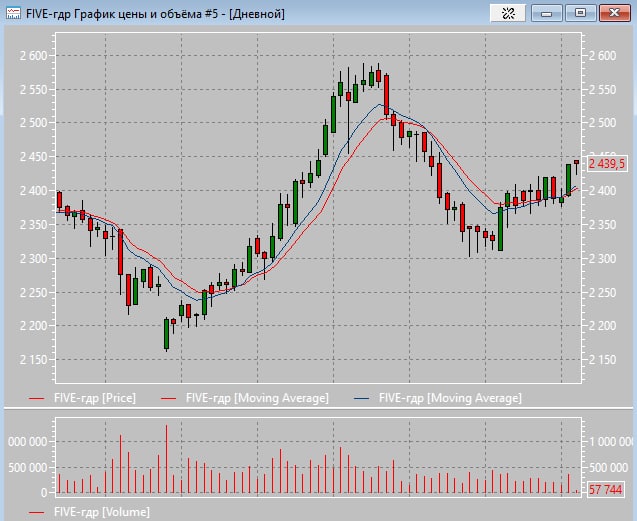Click the current volume label 57 744
This screenshot has height=521, width=637.
click(x=605, y=490)
